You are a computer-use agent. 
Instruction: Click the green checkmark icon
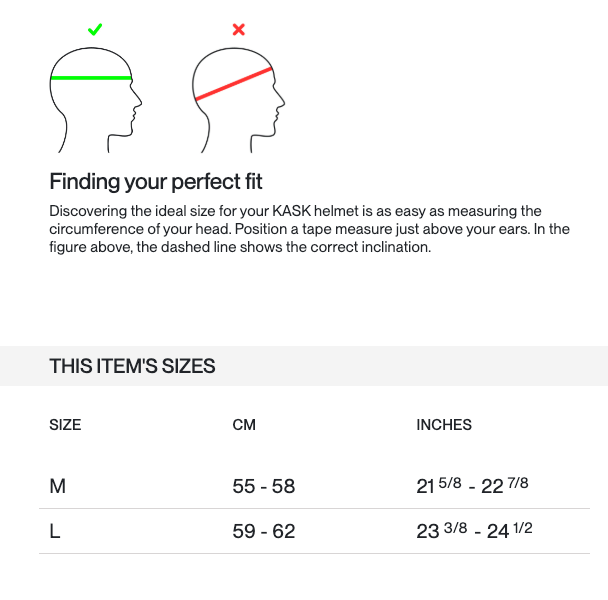point(95,29)
